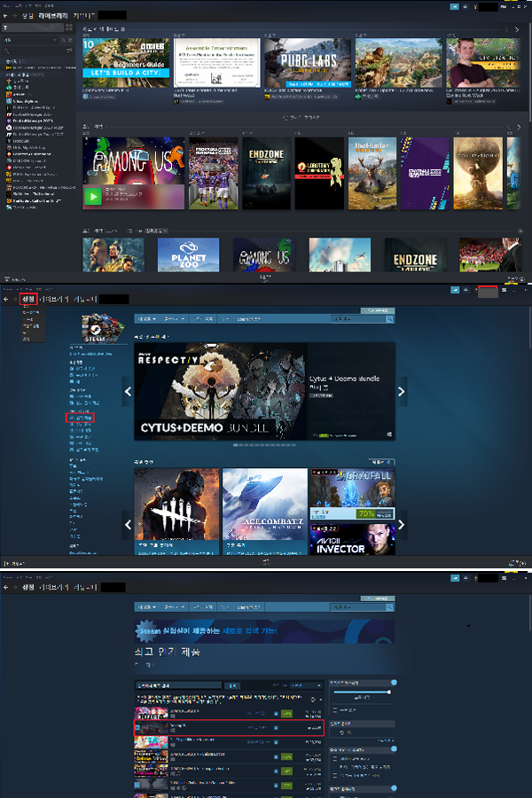Open the Ace Combat 7 special offer
This screenshot has width=532, height=798.
pos(265,512)
